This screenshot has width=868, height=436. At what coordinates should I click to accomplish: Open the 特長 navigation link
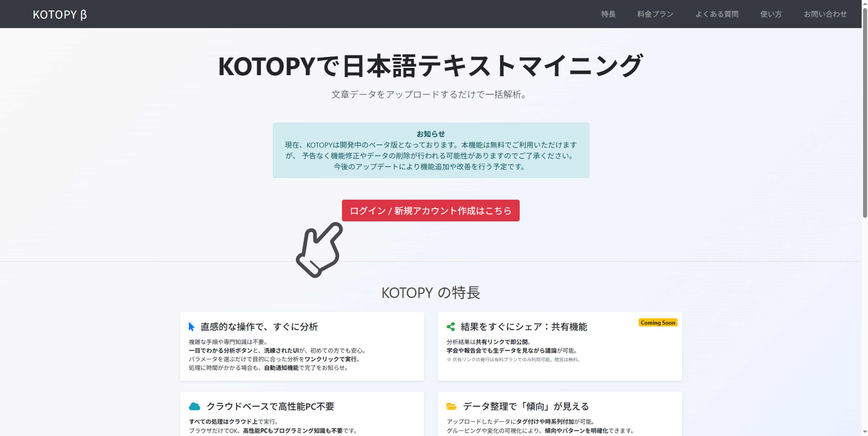609,14
